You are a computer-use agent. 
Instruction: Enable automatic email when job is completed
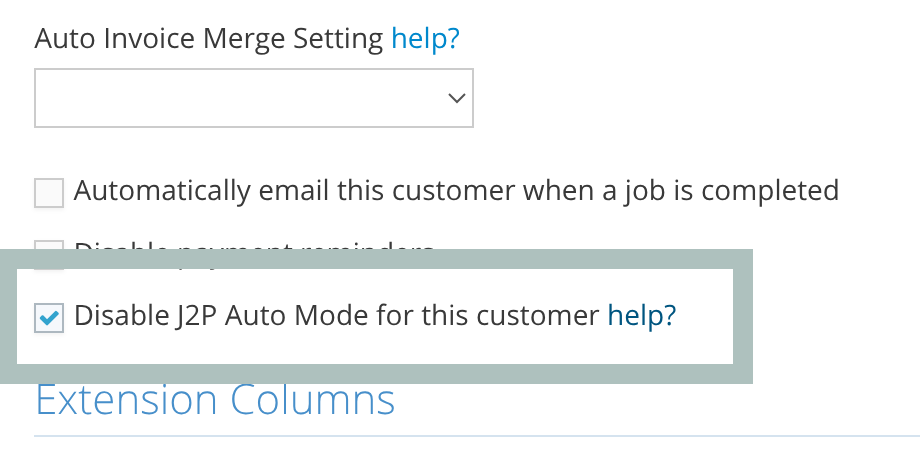pos(49,192)
